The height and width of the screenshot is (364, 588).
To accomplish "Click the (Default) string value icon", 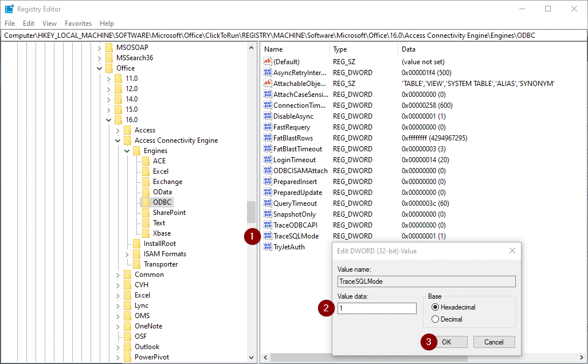I will click(268, 61).
